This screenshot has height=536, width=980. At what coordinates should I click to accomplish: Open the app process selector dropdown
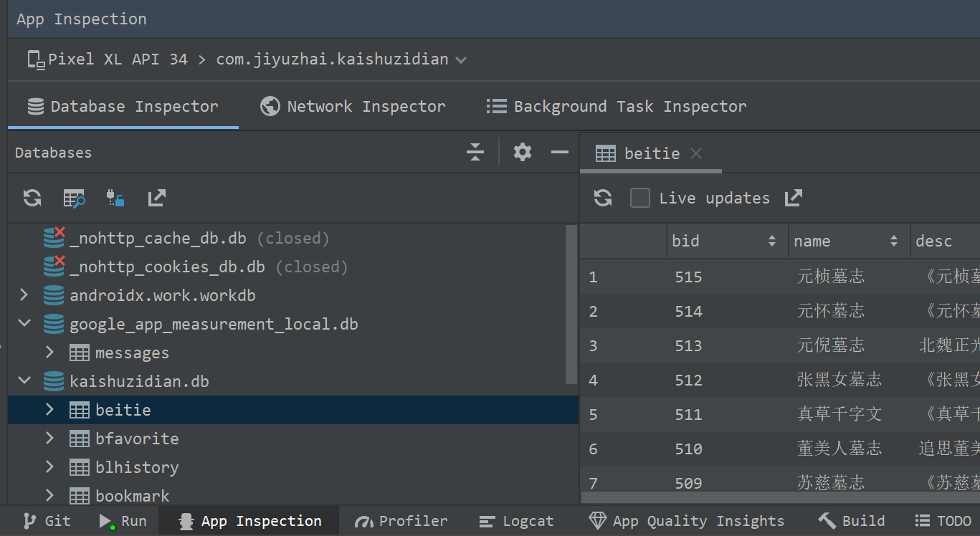coord(460,59)
